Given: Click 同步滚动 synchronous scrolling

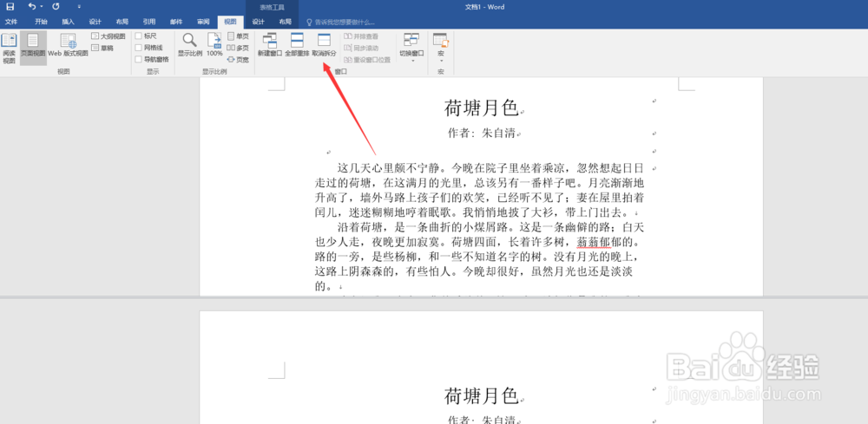Looking at the screenshot, I should pyautogui.click(x=361, y=48).
